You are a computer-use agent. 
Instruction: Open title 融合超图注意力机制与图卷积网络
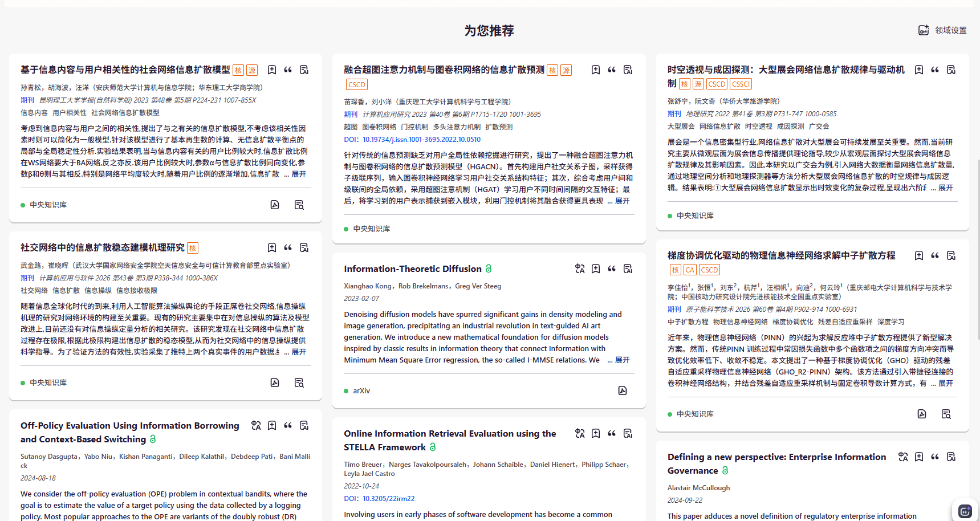pyautogui.click(x=444, y=70)
